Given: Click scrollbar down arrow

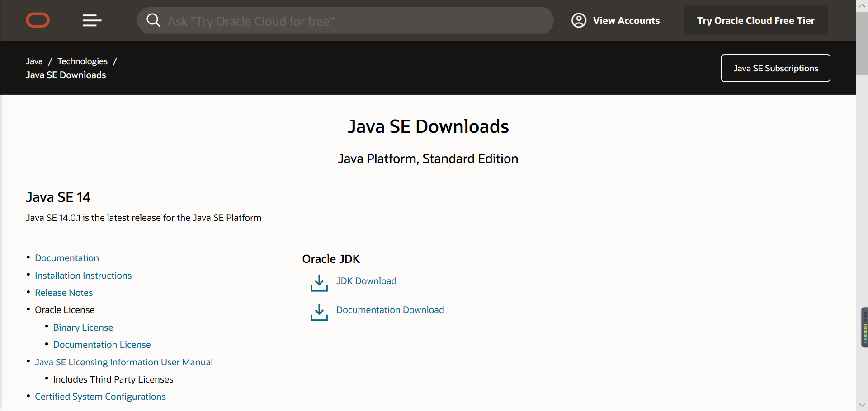Looking at the screenshot, I should tap(862, 405).
